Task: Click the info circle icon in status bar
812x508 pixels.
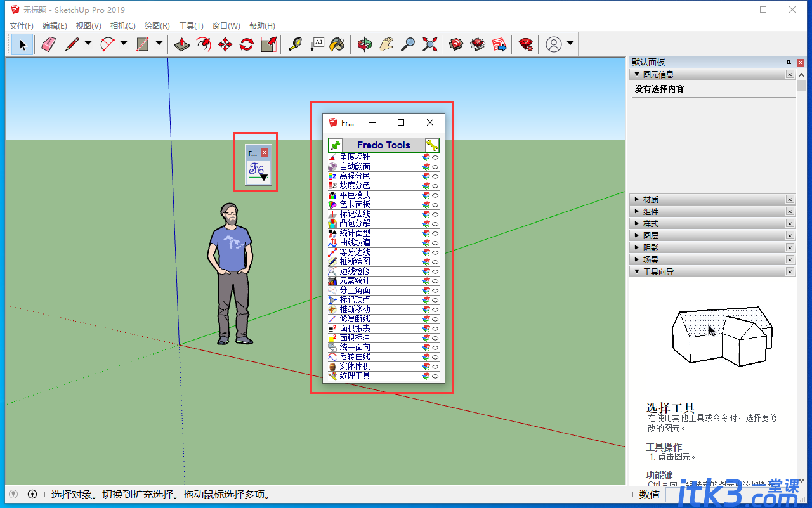Action: pyautogui.click(x=32, y=494)
